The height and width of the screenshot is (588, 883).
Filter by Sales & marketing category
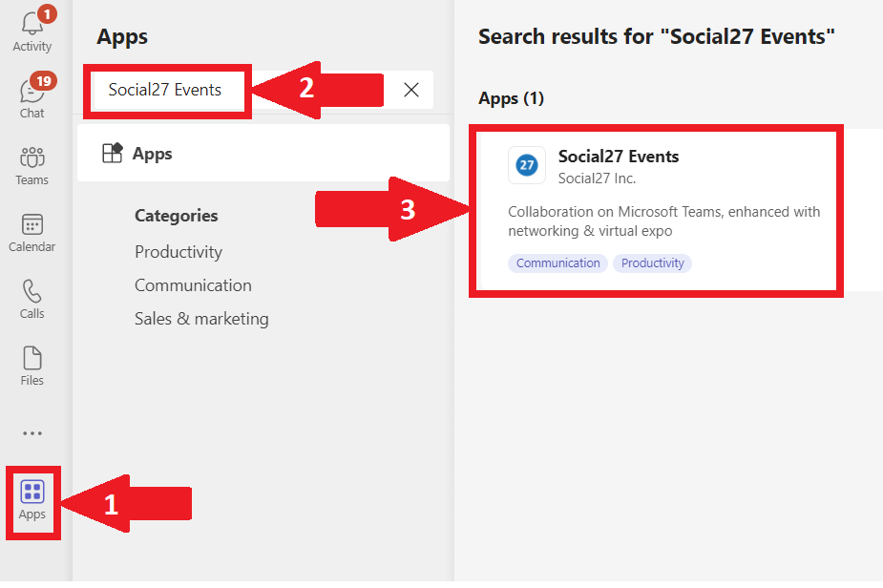click(201, 319)
